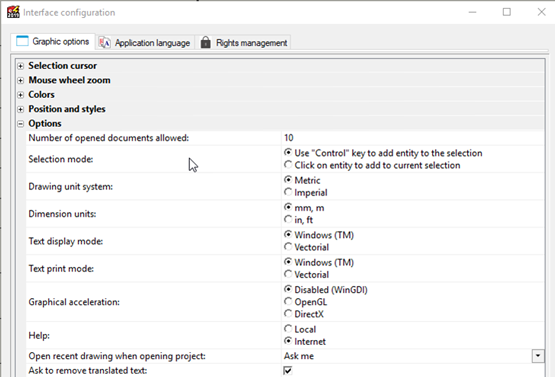Click the 'Text display mode:' label
The image size is (555, 377).
click(x=65, y=241)
